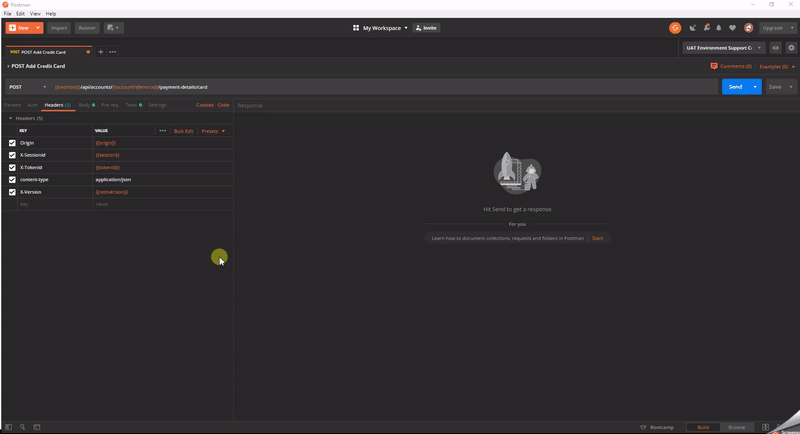Disable the X-TokenId header
Viewport: 800px width, 434px height.
tap(12, 167)
